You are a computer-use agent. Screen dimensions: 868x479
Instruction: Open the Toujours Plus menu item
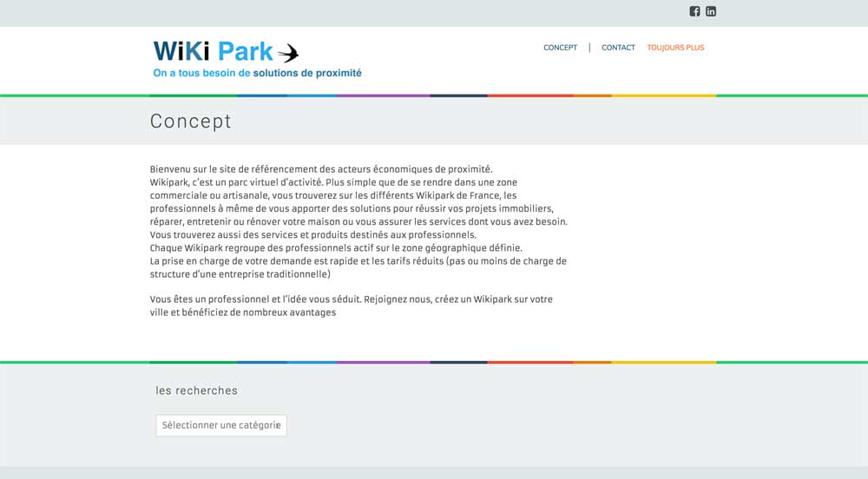tap(675, 48)
